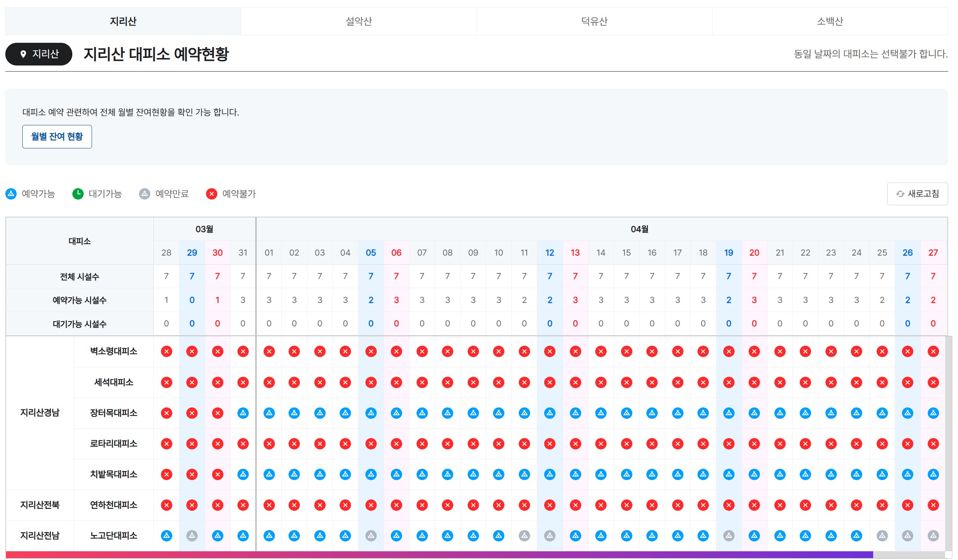Select the 지리산 tab

click(123, 21)
